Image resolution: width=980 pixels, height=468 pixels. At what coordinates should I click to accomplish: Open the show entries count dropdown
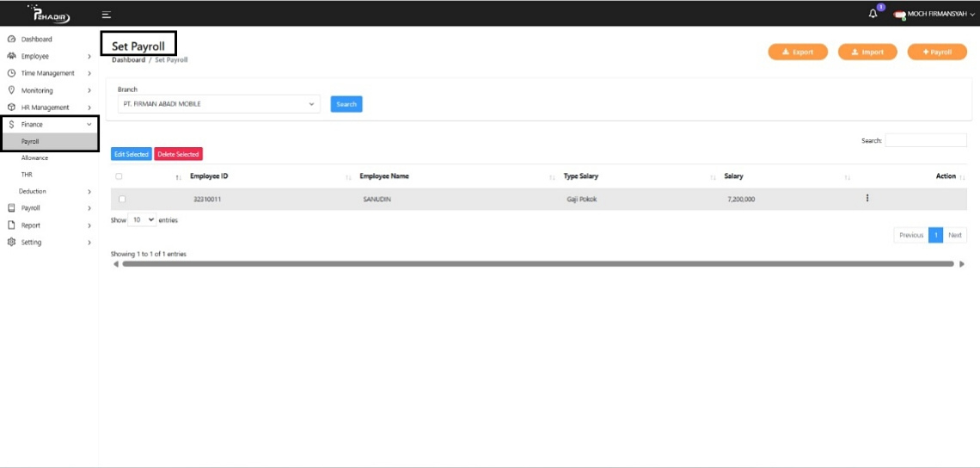[x=142, y=220]
